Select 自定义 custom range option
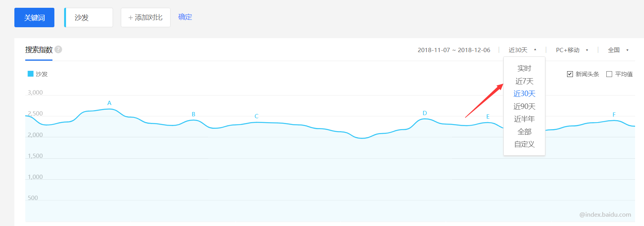 tap(524, 144)
